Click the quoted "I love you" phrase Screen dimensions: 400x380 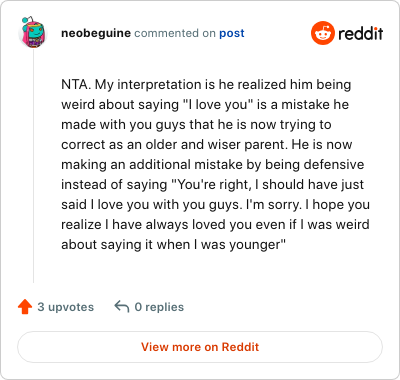(x=219, y=105)
